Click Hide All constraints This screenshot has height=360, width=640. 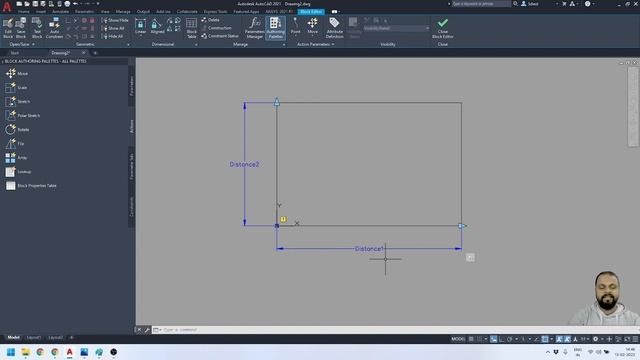click(x=113, y=36)
